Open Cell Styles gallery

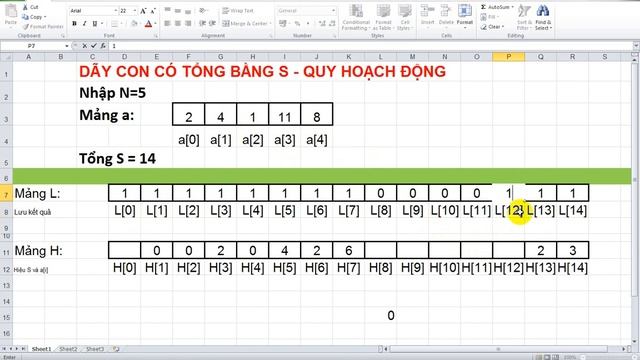[x=405, y=17]
